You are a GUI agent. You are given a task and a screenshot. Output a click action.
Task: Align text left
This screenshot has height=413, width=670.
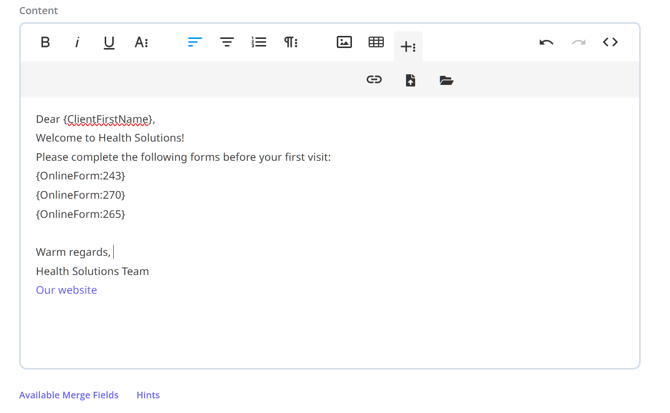(x=195, y=42)
